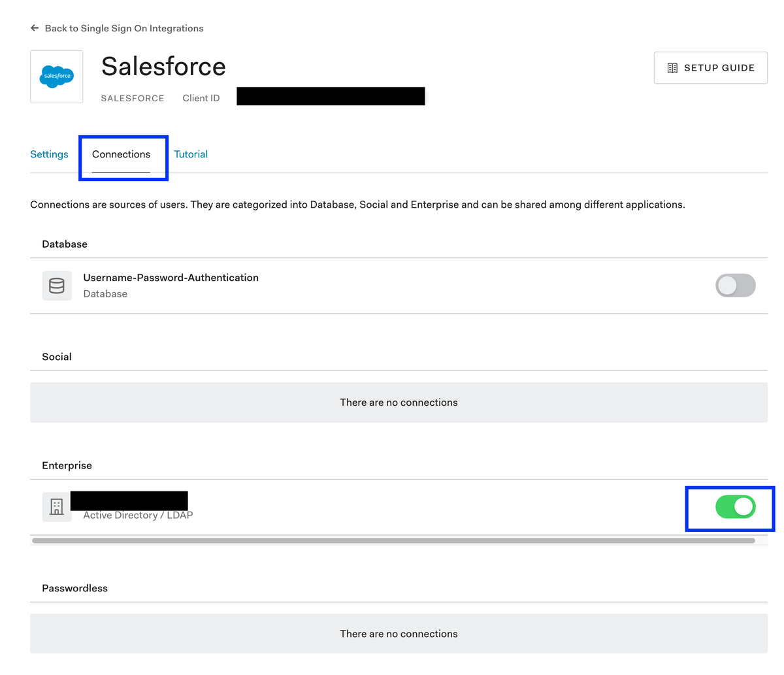Disable the Active Directory / LDAP toggle
Screen dimensions: 784x675
click(736, 507)
